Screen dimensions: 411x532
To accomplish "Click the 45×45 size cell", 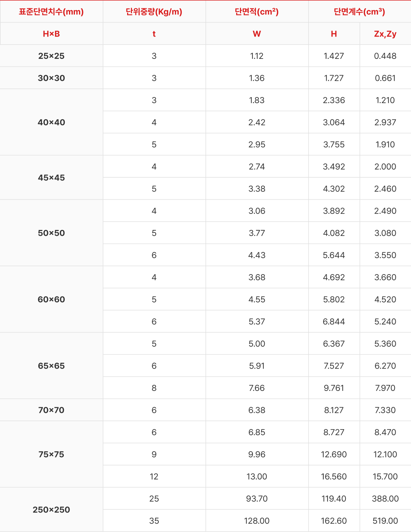I will point(51,178).
